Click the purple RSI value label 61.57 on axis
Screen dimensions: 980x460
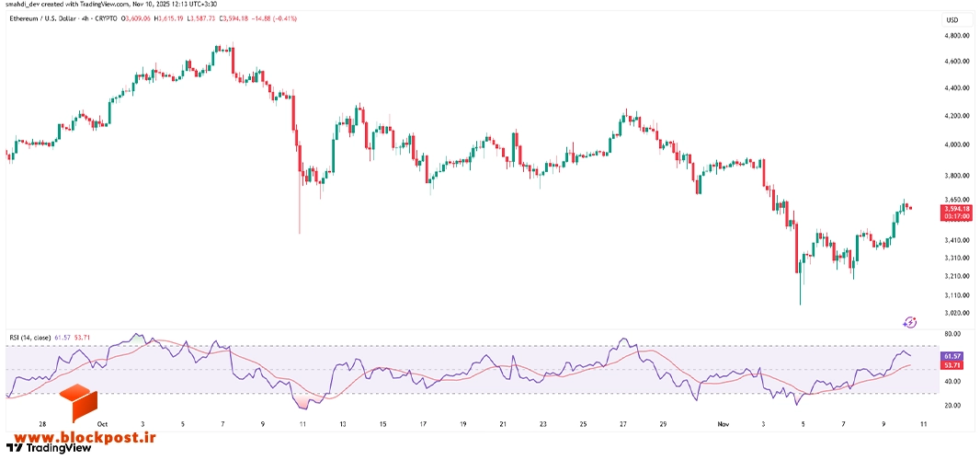(952, 355)
